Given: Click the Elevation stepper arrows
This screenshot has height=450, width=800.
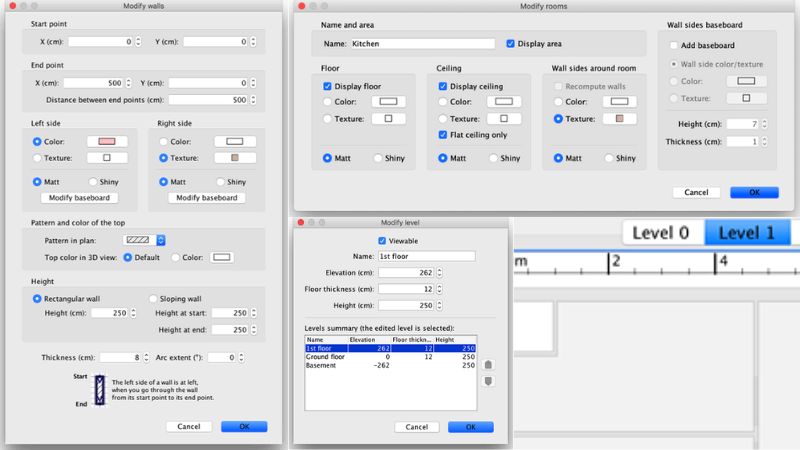Looking at the screenshot, I should (x=441, y=273).
